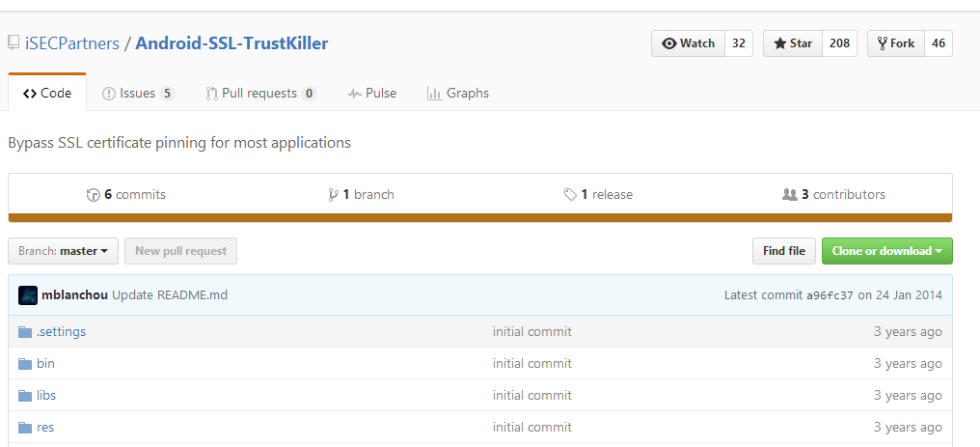Image resolution: width=980 pixels, height=447 pixels.
Task: Open the Pull requests tab
Action: pos(261,93)
